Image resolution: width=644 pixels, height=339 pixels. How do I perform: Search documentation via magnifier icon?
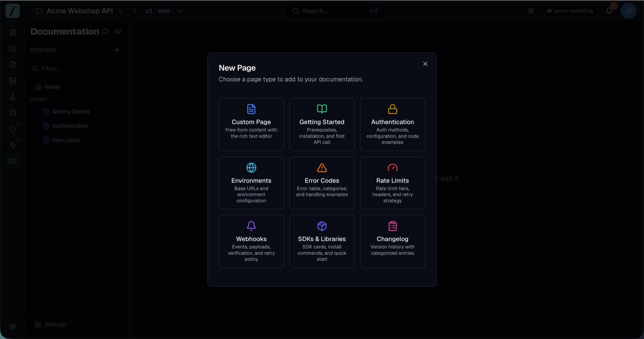click(105, 31)
